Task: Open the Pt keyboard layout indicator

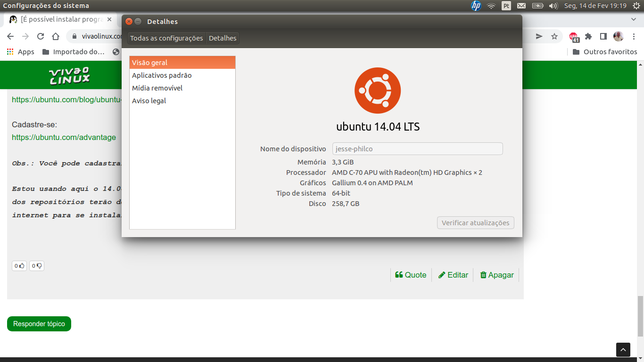Action: [506, 6]
